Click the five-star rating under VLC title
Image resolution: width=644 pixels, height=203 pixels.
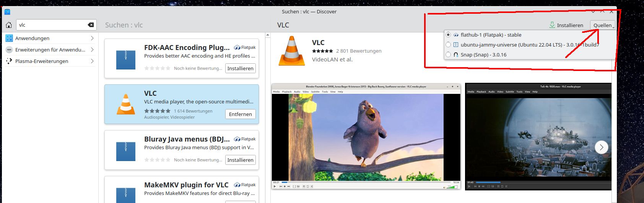(x=322, y=51)
